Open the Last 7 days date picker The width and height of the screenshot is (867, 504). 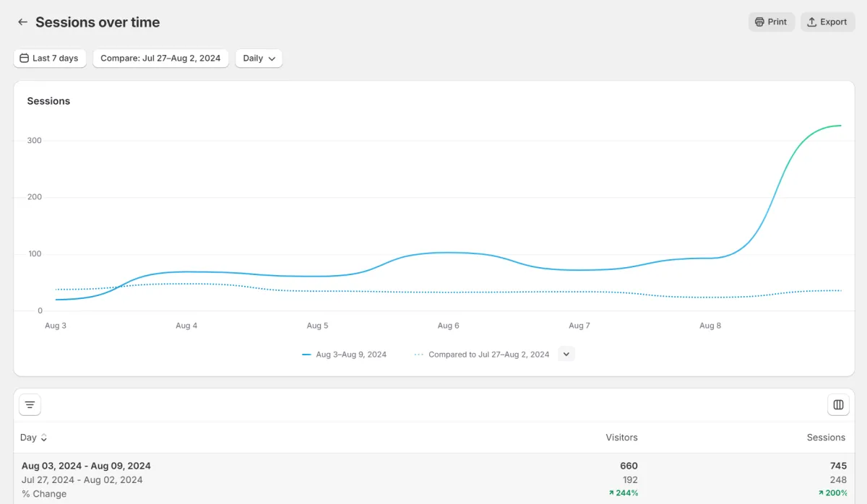(49, 58)
